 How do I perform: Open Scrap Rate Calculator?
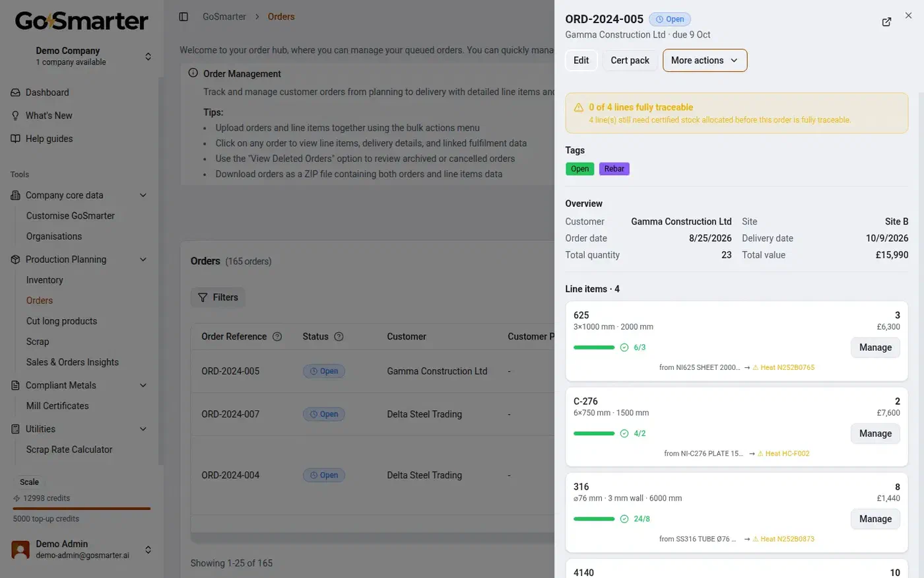(69, 449)
